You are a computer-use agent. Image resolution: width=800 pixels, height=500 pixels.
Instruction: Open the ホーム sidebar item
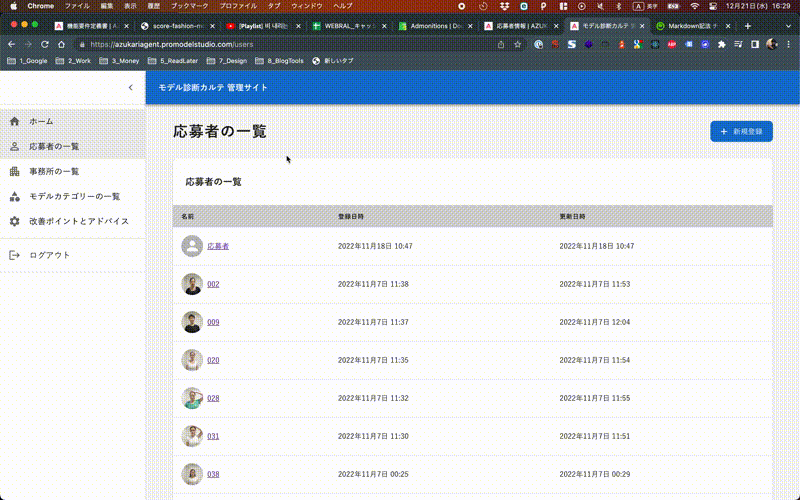point(72,121)
